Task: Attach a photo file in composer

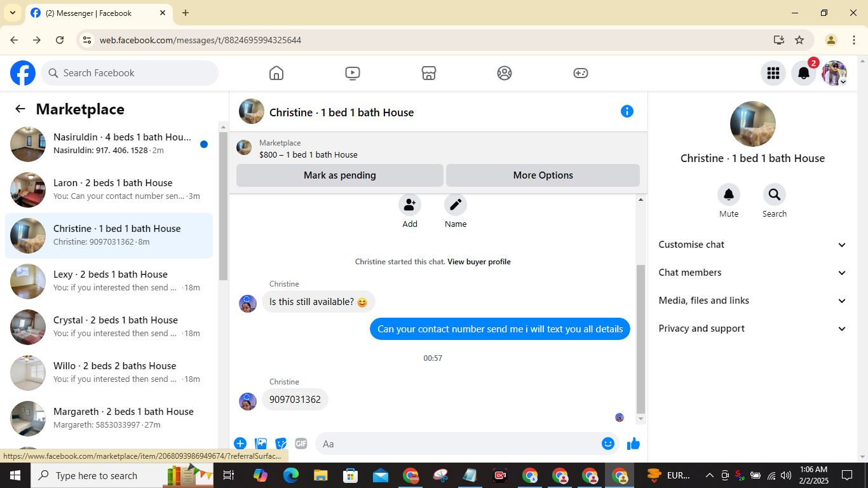Action: coord(261,444)
